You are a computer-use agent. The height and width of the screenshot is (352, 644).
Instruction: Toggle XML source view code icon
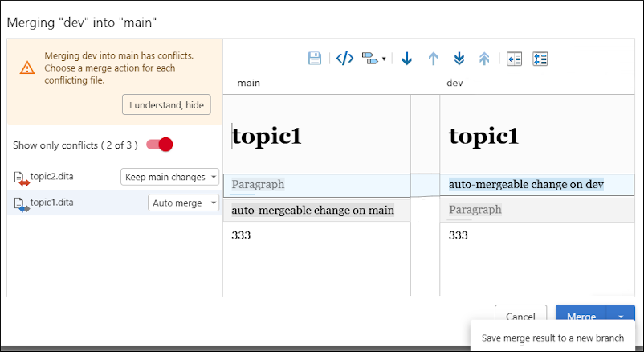344,59
